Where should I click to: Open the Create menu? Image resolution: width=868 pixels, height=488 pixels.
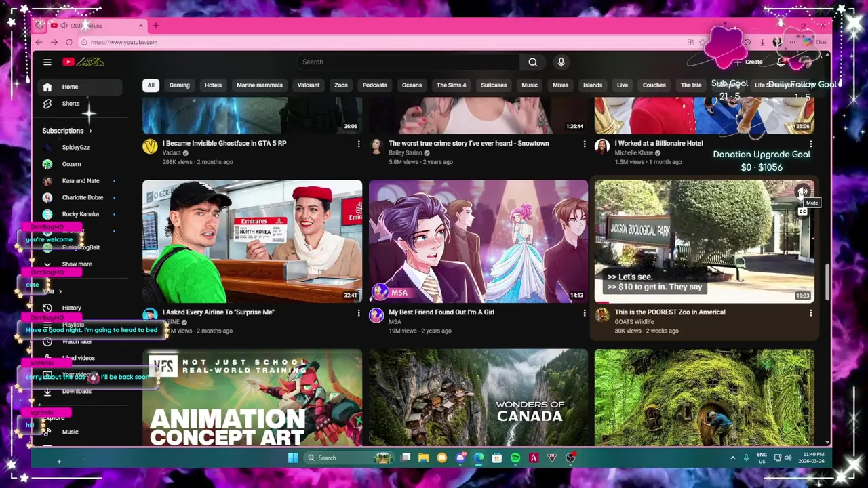(x=749, y=62)
